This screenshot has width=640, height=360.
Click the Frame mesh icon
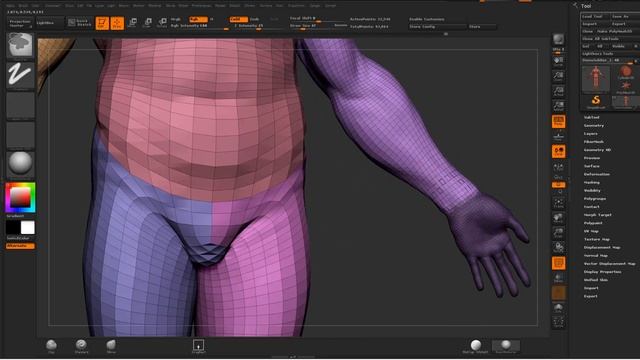(558, 203)
